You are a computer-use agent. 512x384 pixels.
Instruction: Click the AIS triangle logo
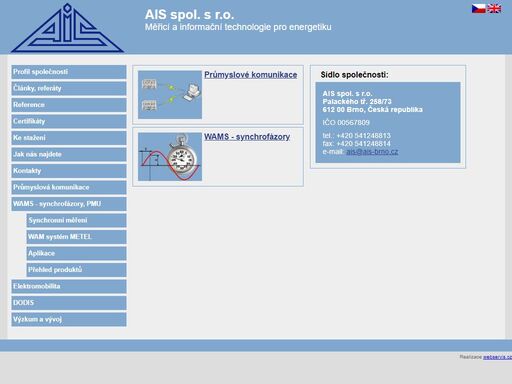click(67, 28)
